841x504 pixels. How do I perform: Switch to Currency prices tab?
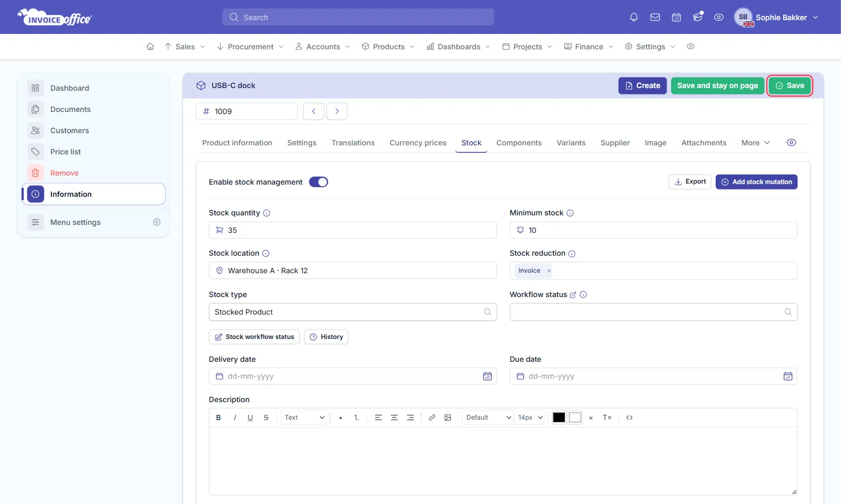(x=418, y=143)
